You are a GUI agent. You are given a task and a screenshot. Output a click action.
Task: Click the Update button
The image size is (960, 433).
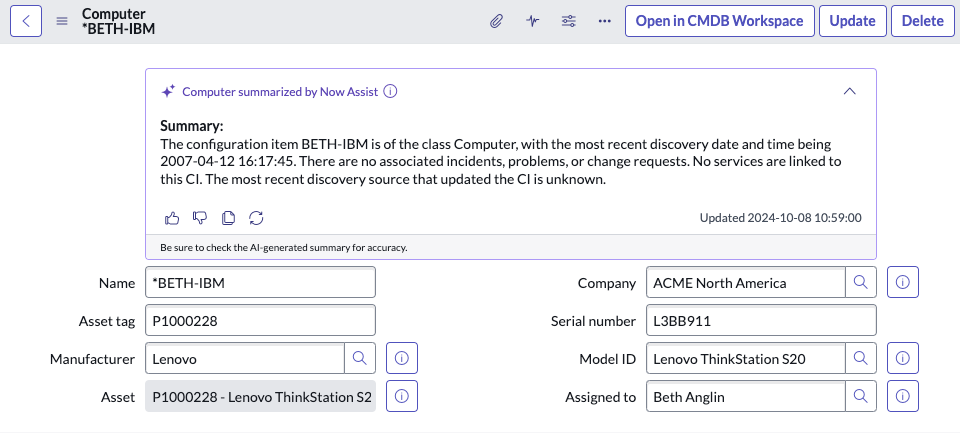coord(852,21)
